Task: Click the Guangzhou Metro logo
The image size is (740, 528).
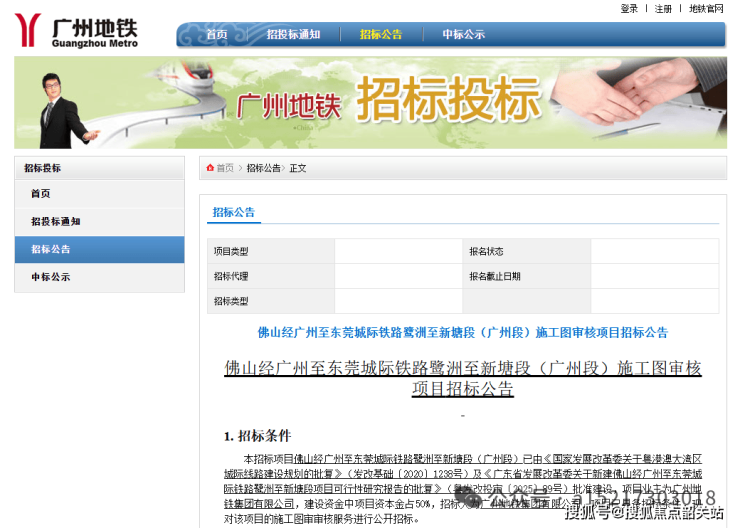Action: point(76,30)
